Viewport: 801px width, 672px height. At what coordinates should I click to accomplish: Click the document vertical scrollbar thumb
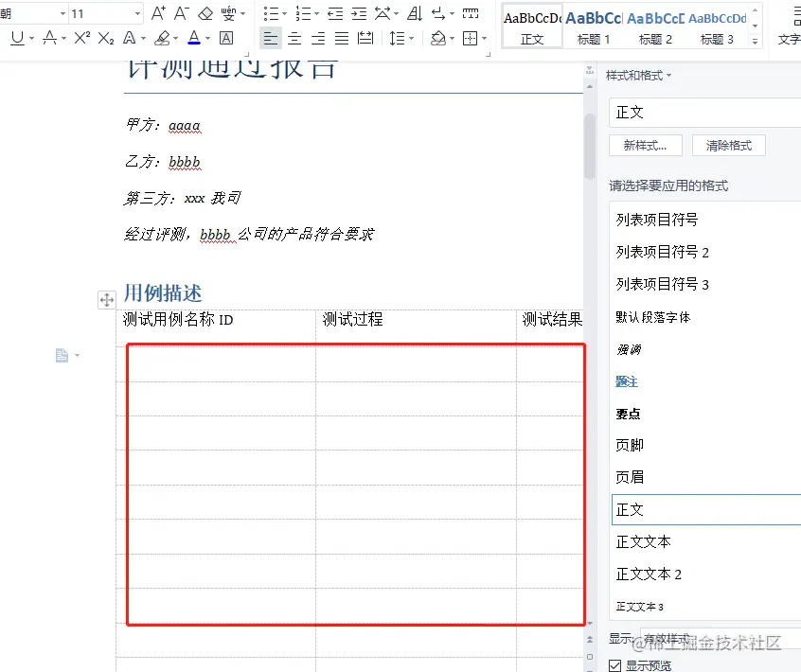click(590, 147)
